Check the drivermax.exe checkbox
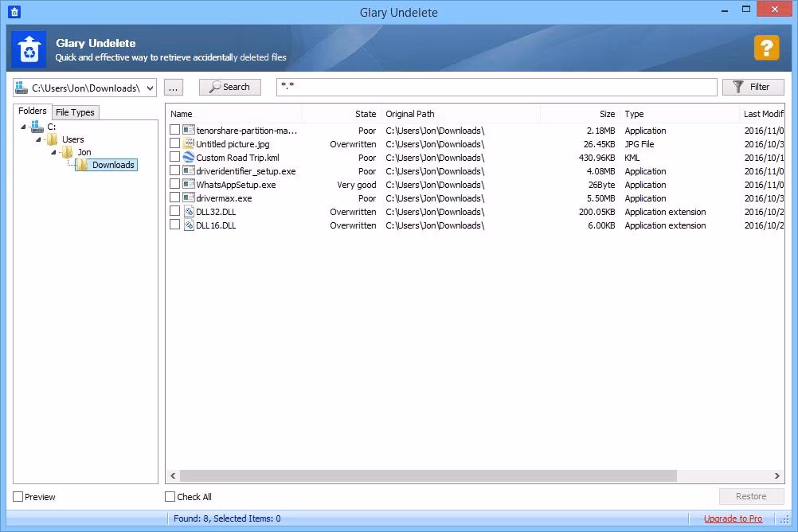The image size is (798, 532). point(174,198)
